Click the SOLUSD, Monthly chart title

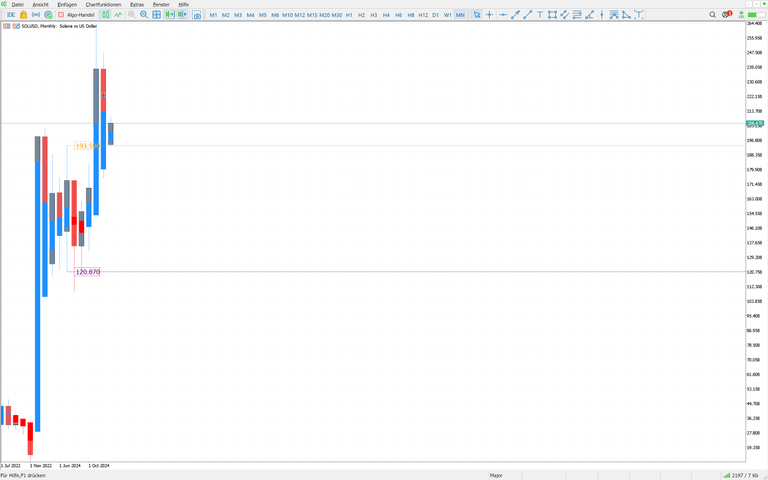click(x=59, y=26)
